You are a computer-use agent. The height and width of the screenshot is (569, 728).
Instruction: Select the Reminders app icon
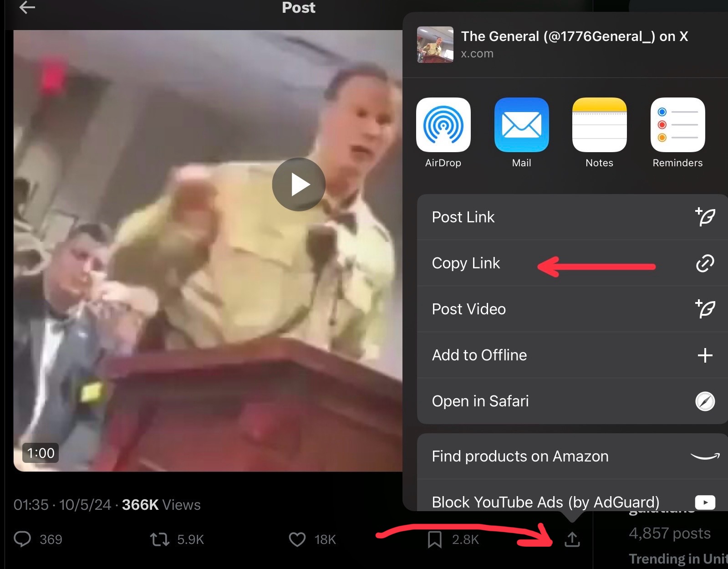coord(677,125)
